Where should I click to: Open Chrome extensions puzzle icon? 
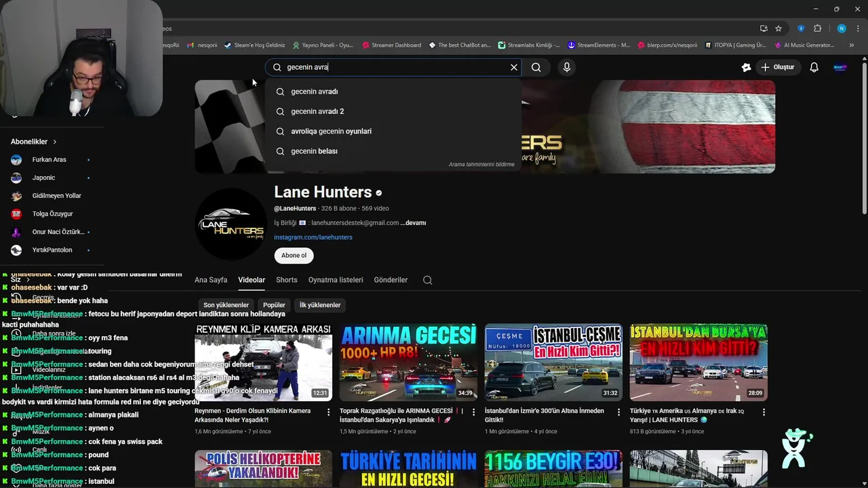point(817,28)
